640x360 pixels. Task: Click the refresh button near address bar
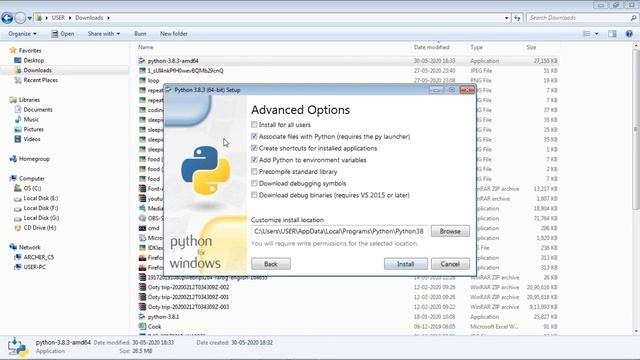click(x=517, y=18)
